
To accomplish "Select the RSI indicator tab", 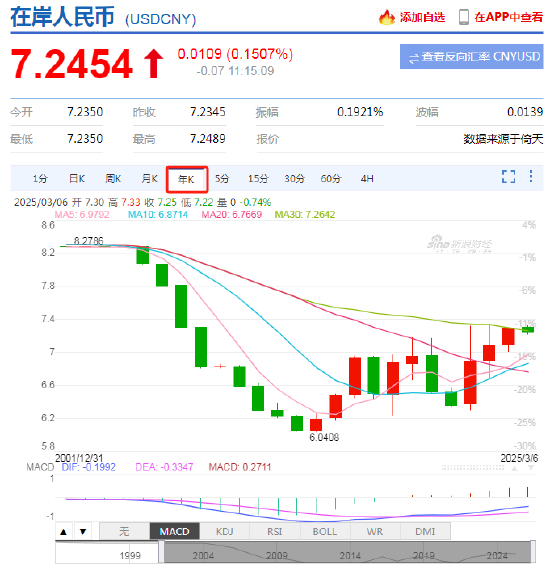I will (x=275, y=532).
